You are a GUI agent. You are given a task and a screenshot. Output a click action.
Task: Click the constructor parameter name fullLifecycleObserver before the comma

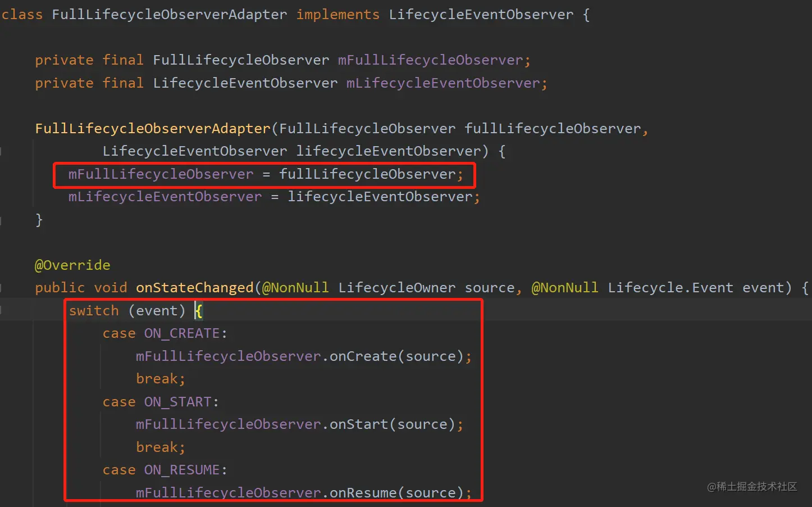[553, 129]
